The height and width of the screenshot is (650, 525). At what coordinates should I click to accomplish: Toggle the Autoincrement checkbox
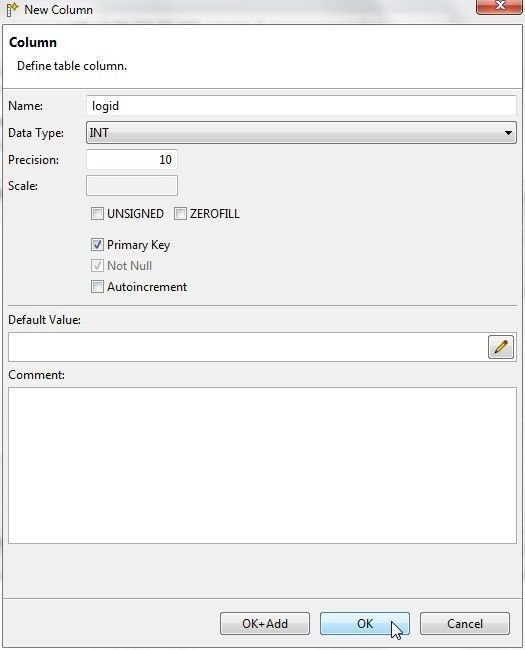[97, 286]
